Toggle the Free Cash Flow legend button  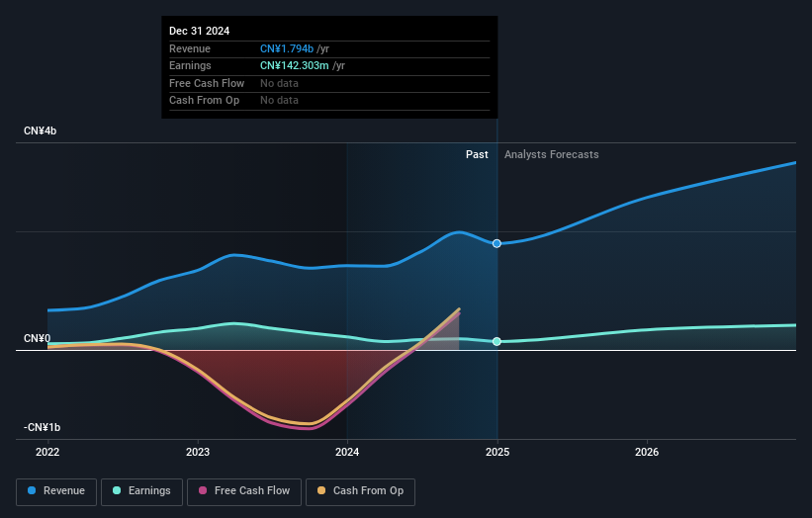point(244,491)
